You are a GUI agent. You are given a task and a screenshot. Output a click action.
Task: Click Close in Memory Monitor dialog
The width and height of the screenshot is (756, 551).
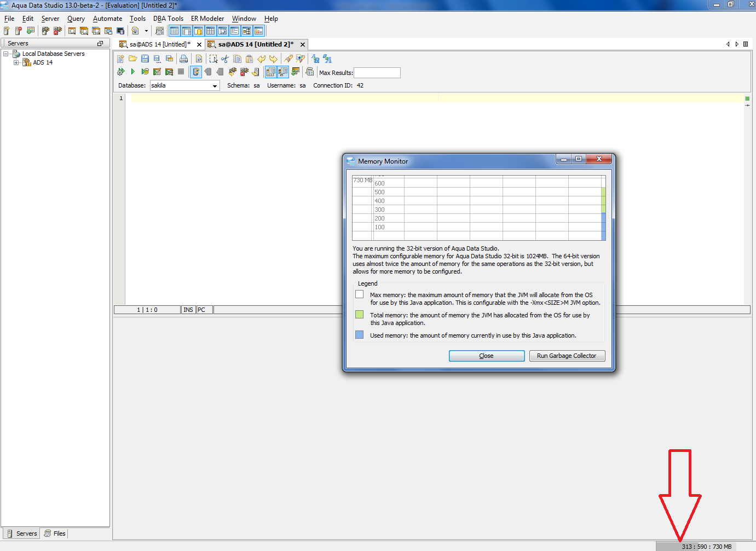tap(487, 356)
